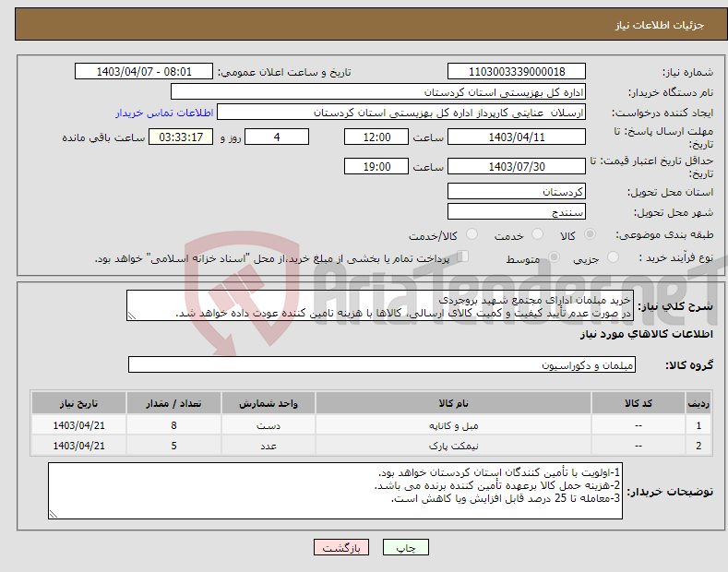Click the response deadline date 1403/04/11
Viewport: 728px width, 572px height.
click(517, 137)
